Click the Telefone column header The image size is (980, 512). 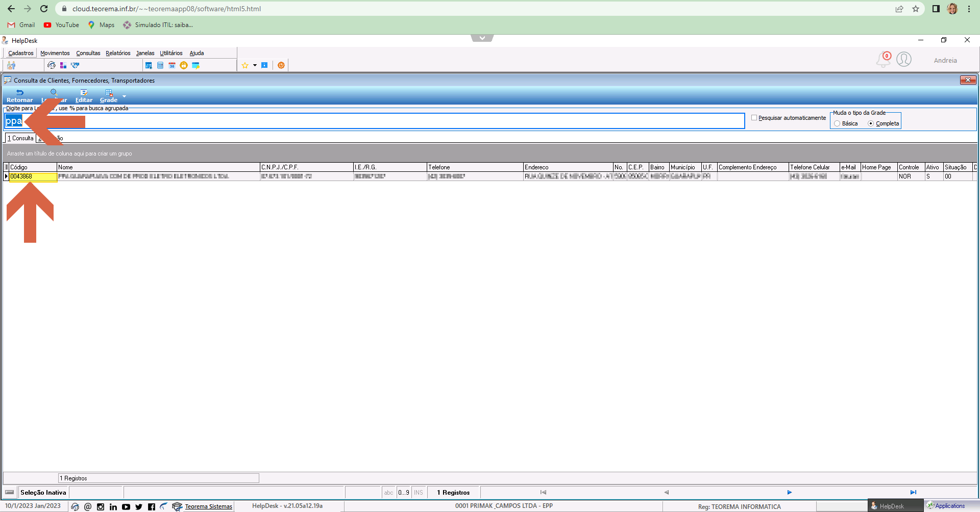click(x=475, y=167)
